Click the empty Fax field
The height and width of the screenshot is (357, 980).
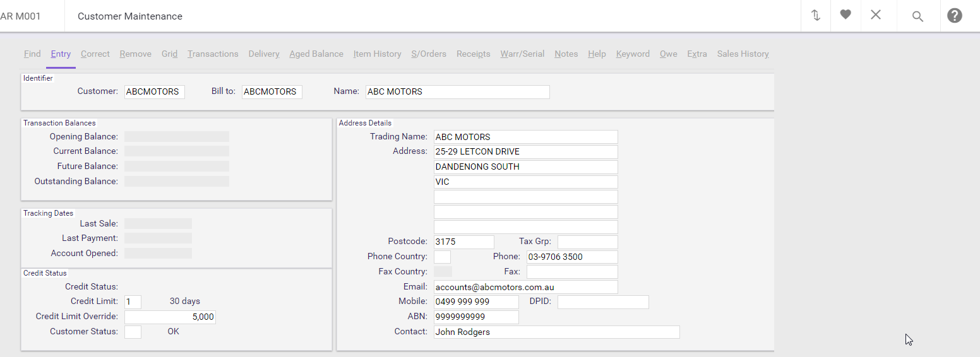pos(572,272)
